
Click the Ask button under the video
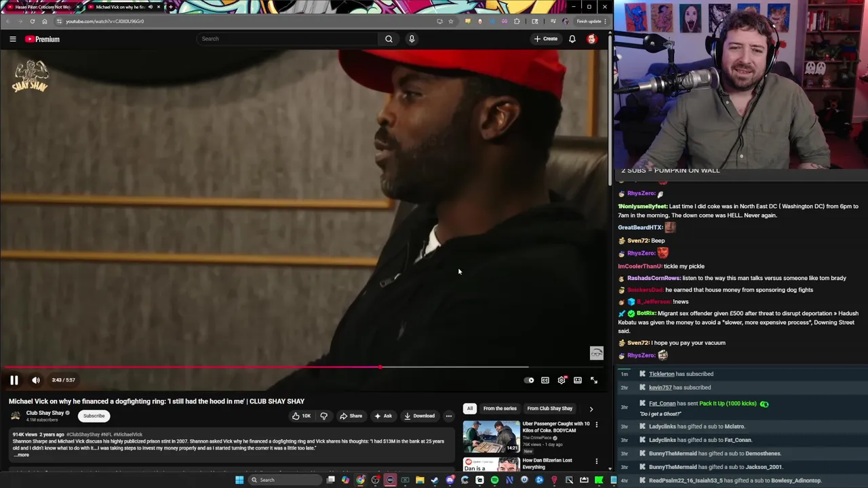pyautogui.click(x=383, y=416)
